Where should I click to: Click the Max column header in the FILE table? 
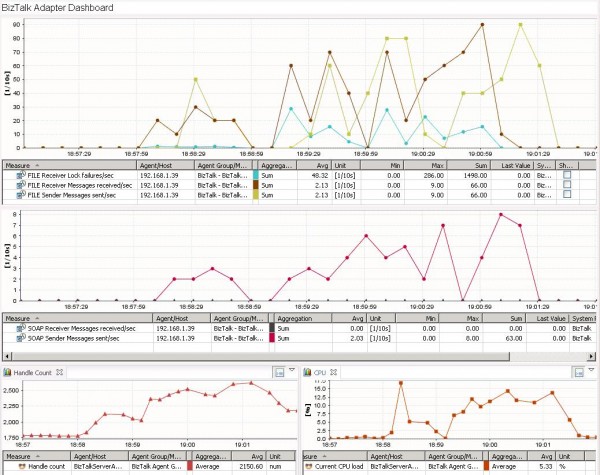click(x=425, y=165)
